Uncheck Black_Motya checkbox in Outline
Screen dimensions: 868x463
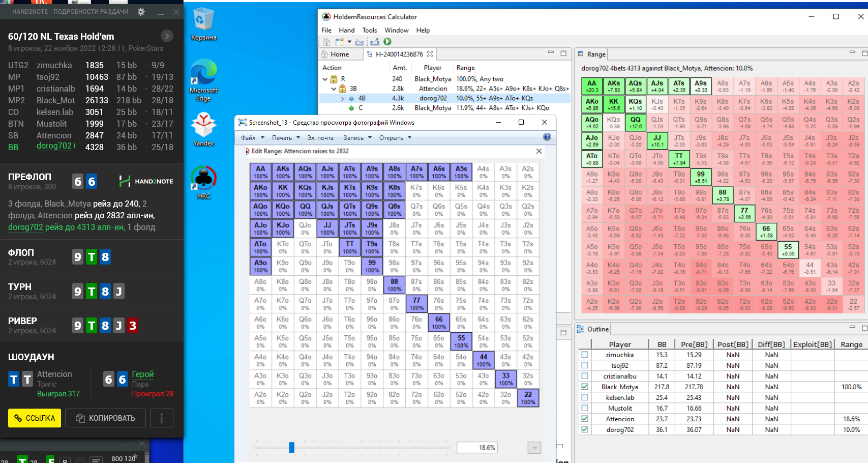[585, 387]
